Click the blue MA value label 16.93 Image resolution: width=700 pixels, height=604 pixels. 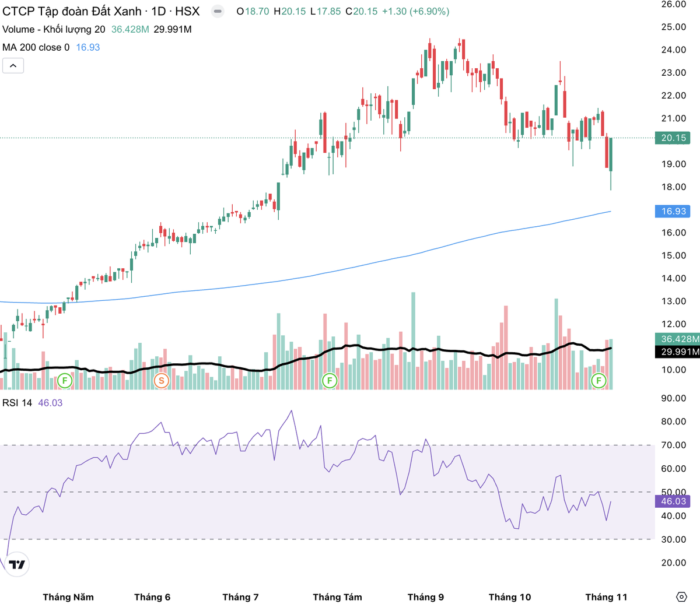pos(673,211)
